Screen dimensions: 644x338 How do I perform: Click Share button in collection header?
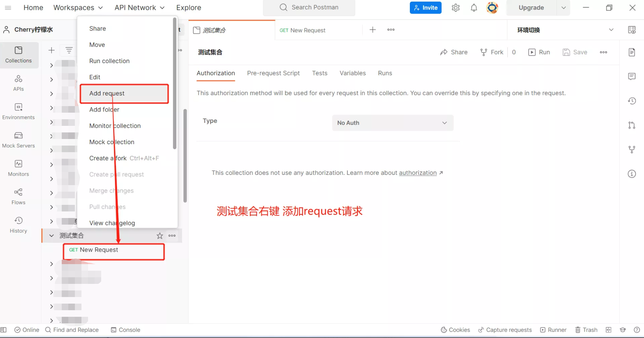(454, 52)
